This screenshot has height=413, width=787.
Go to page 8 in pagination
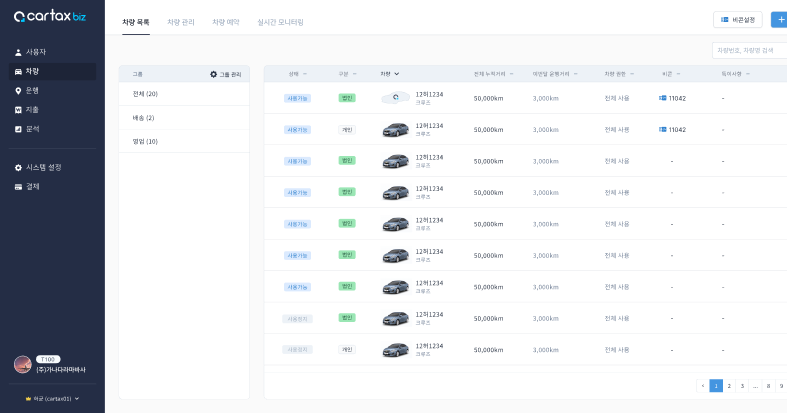[x=768, y=386]
